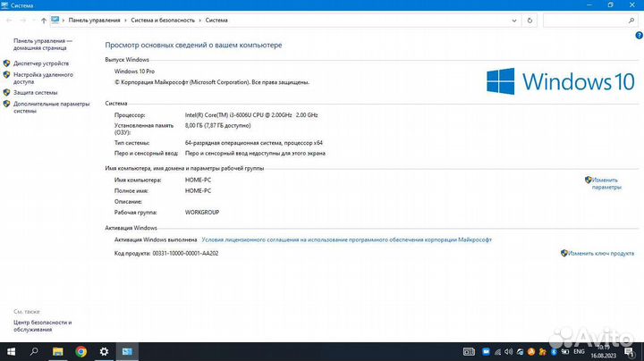Select 'Панель управления' in the breadcrumb

[95, 20]
